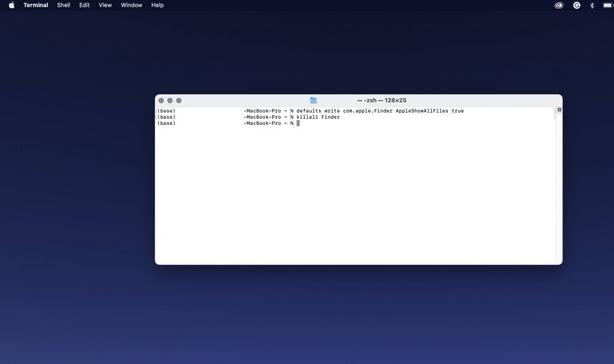Close the Terminal window

click(x=161, y=101)
